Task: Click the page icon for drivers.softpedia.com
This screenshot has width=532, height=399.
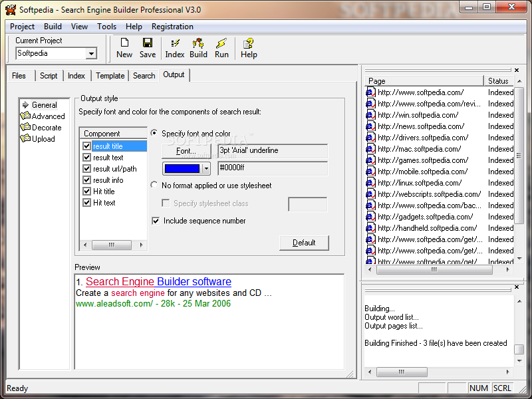Action: click(370, 138)
